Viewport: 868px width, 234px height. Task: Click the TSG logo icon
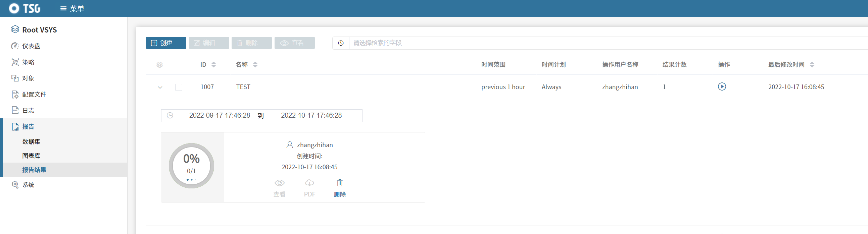(x=14, y=8)
